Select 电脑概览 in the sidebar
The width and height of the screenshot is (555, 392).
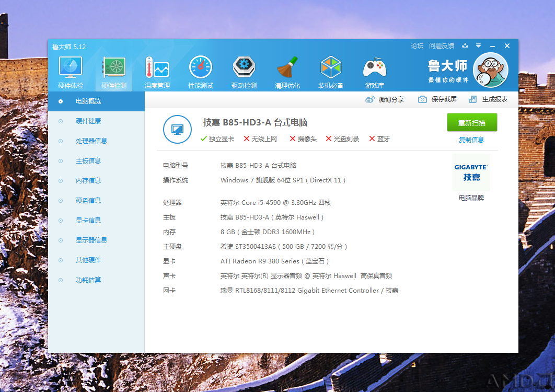coord(96,101)
